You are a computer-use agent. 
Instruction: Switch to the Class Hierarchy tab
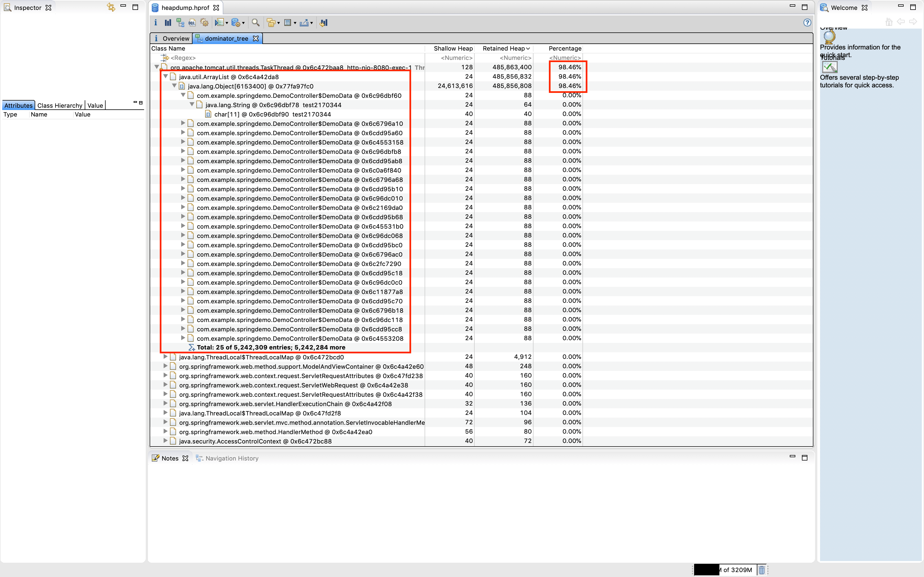(60, 105)
